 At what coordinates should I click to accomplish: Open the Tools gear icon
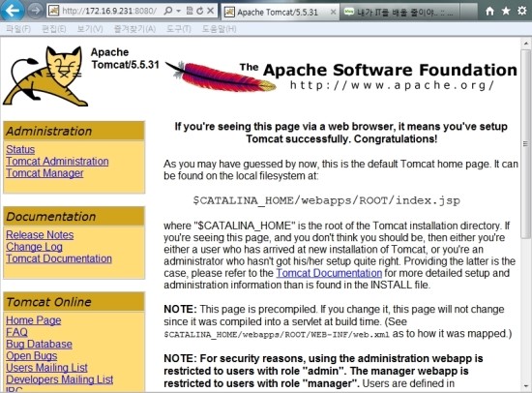[x=522, y=11]
